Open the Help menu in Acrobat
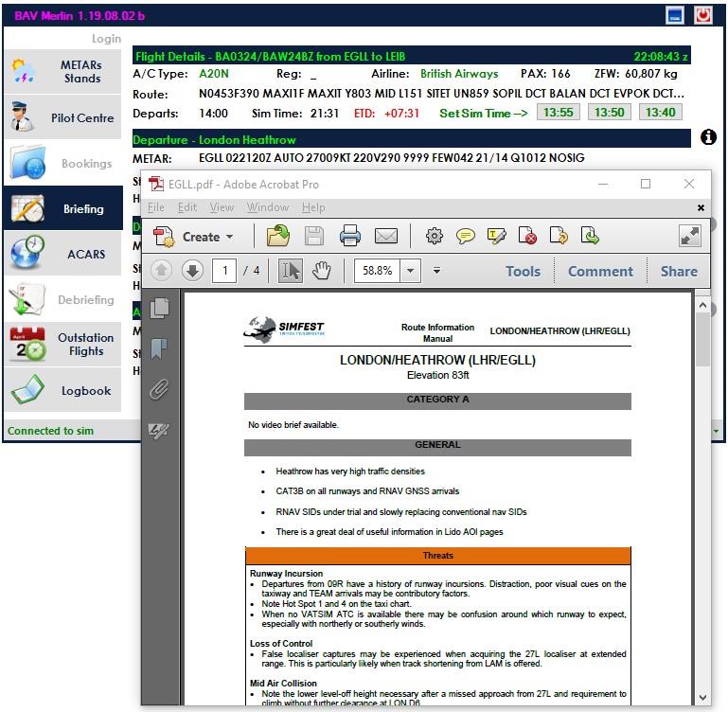Viewport: 728px width, 712px height. (x=313, y=207)
